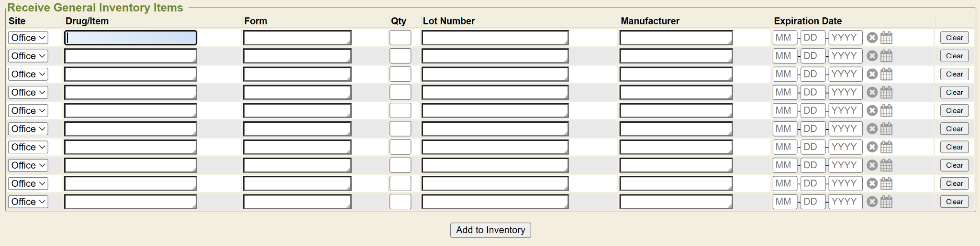Viewport: 980px width, 246px height.
Task: Open calendar picker in last row
Action: coord(886,202)
